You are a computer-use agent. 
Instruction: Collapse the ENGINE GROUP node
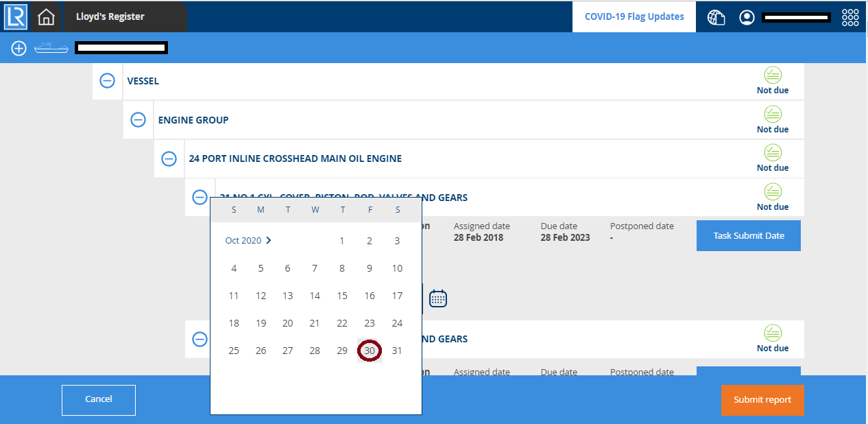tap(138, 120)
